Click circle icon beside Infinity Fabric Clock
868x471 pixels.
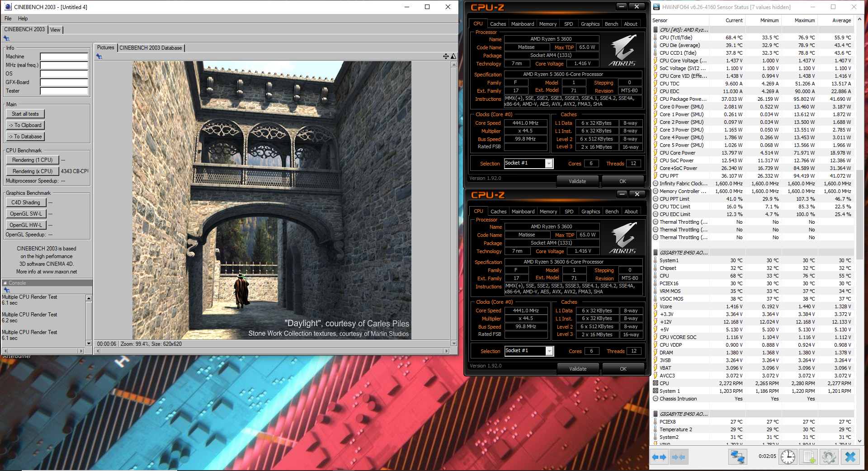656,184
